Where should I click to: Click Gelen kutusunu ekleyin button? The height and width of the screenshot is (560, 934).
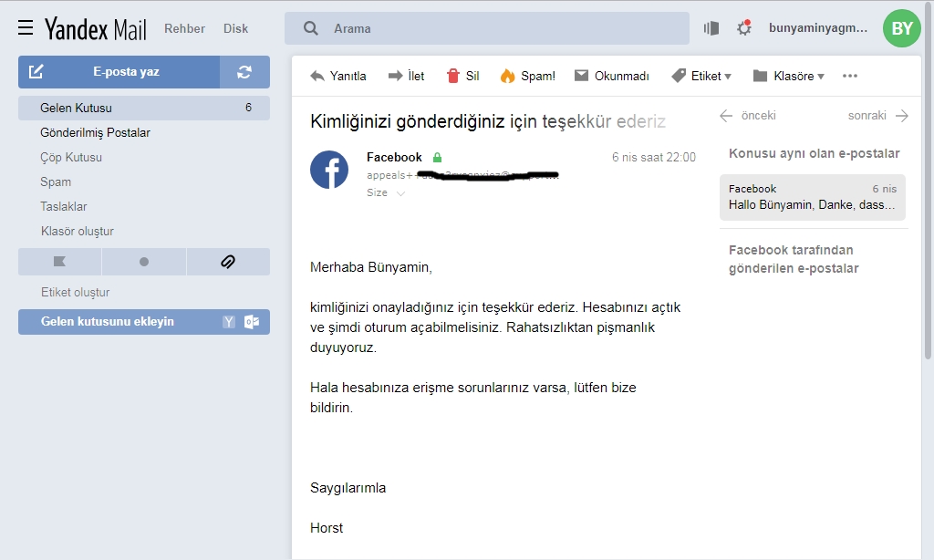click(144, 322)
